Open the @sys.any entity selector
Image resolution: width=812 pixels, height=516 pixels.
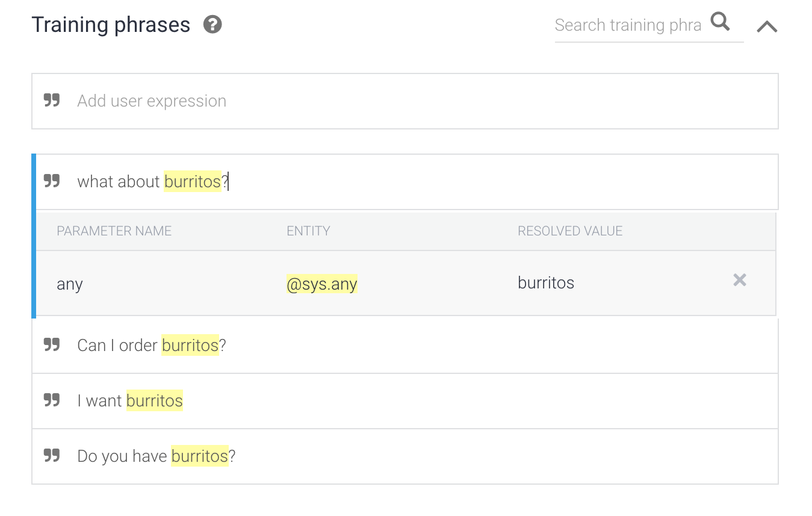(322, 284)
